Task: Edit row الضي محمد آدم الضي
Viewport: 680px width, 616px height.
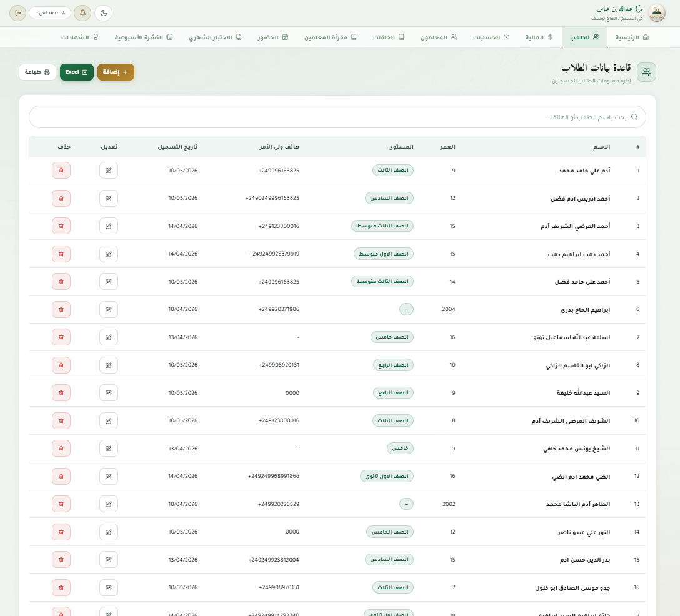Action: pos(108,477)
